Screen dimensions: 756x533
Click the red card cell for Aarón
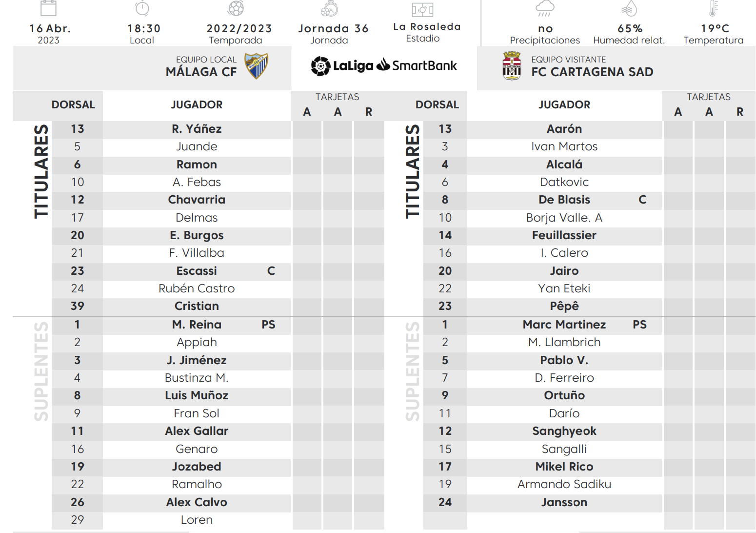click(740, 129)
